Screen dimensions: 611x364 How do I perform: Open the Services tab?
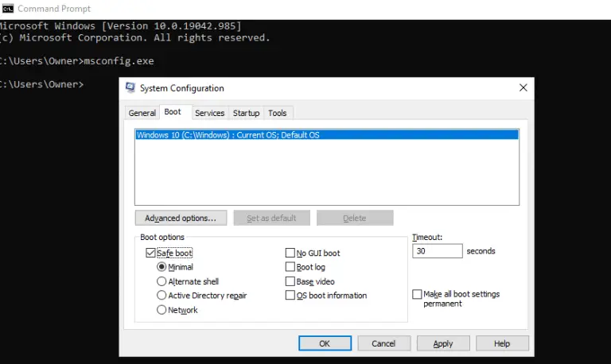(x=209, y=113)
